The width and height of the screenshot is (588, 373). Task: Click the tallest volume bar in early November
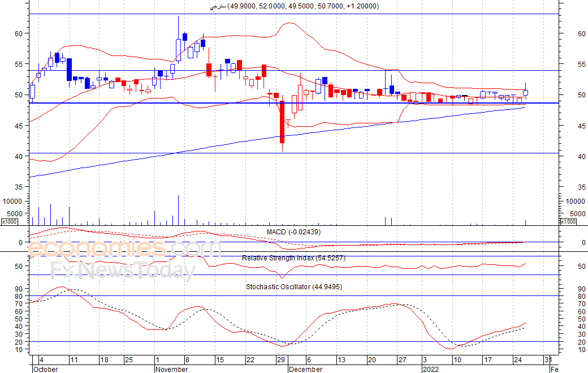coord(178,209)
